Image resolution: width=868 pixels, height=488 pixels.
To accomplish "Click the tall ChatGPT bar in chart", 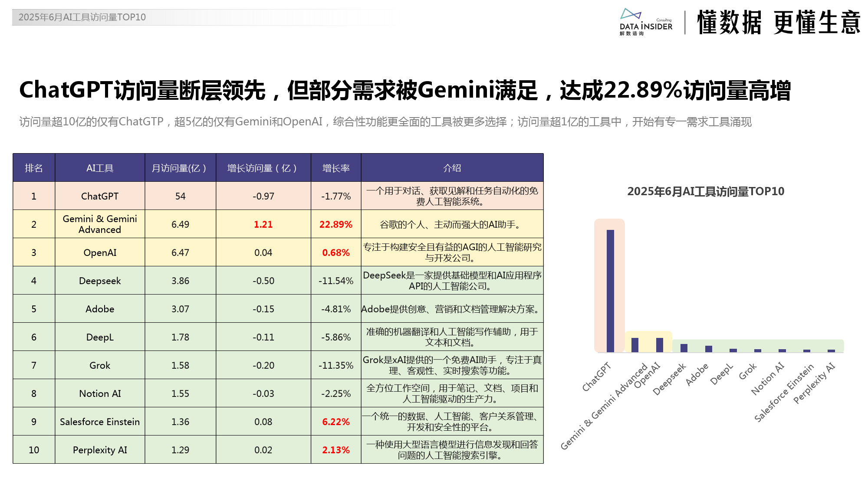I will click(610, 291).
